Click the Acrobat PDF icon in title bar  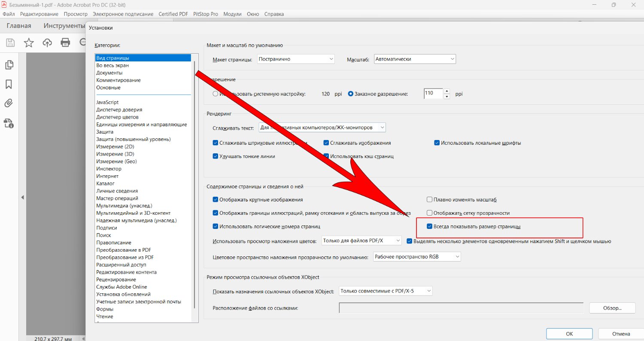coord(4,5)
